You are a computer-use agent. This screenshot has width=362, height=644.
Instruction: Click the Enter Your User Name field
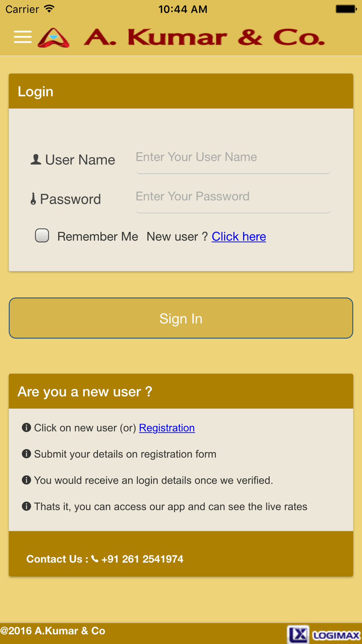tap(233, 157)
